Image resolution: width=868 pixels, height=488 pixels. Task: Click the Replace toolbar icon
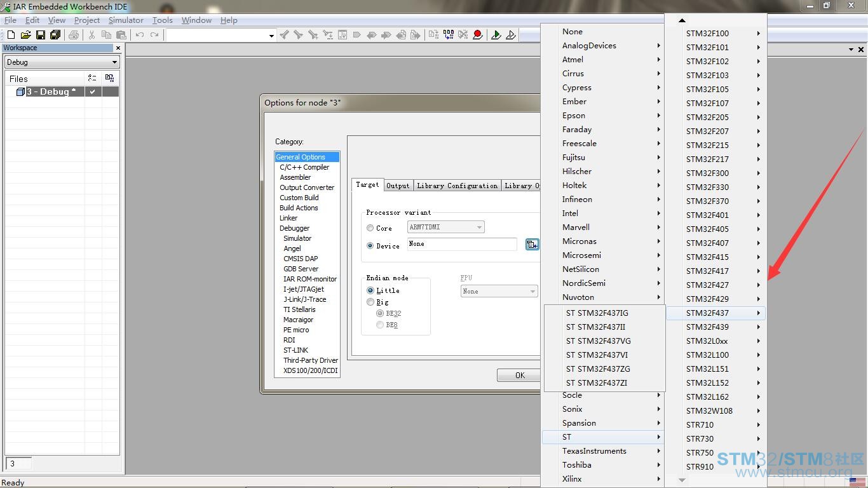click(x=328, y=35)
